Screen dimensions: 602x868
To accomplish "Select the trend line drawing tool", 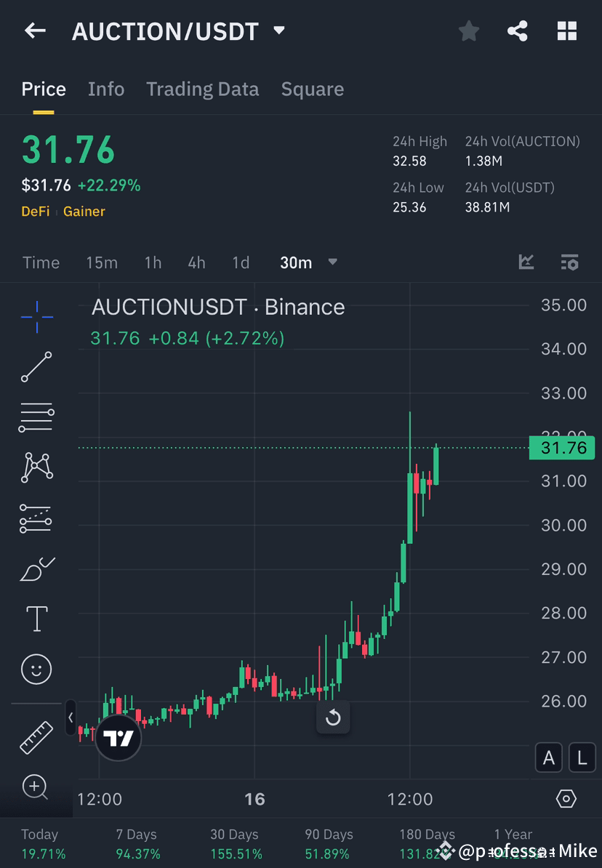I will (x=36, y=367).
